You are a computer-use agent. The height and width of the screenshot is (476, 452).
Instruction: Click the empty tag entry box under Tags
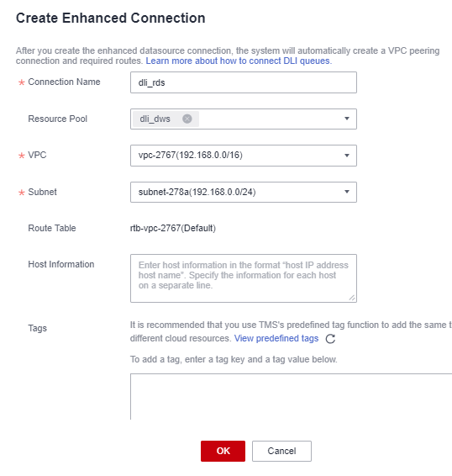pos(292,396)
